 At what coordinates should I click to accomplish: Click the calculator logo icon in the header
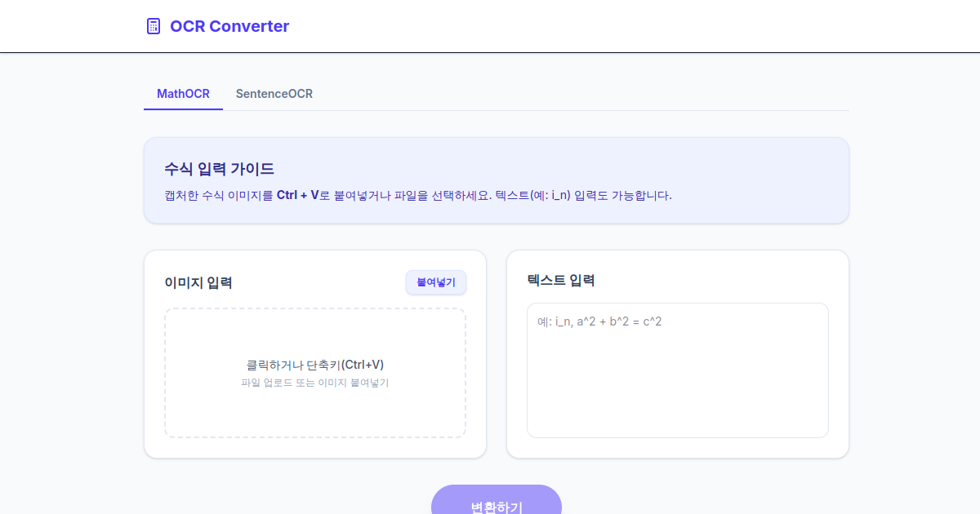(154, 26)
